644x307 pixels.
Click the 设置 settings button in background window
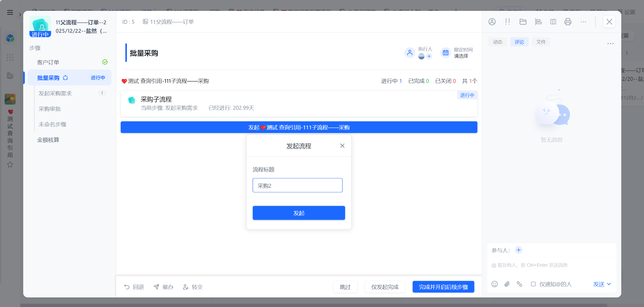627,12
